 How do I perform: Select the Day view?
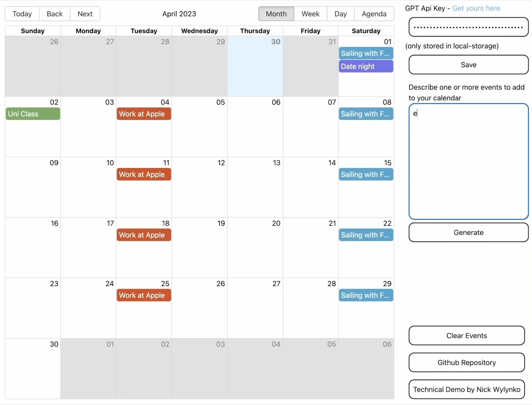[x=340, y=13]
